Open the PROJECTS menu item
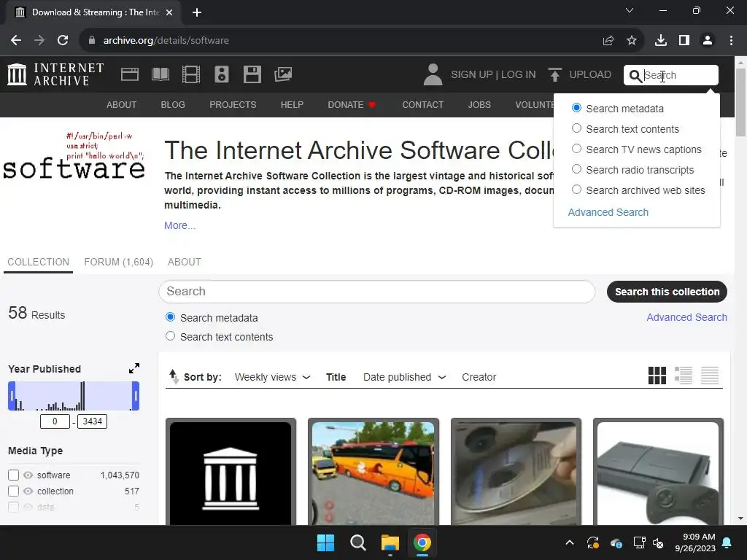This screenshot has height=560, width=747. pyautogui.click(x=233, y=105)
